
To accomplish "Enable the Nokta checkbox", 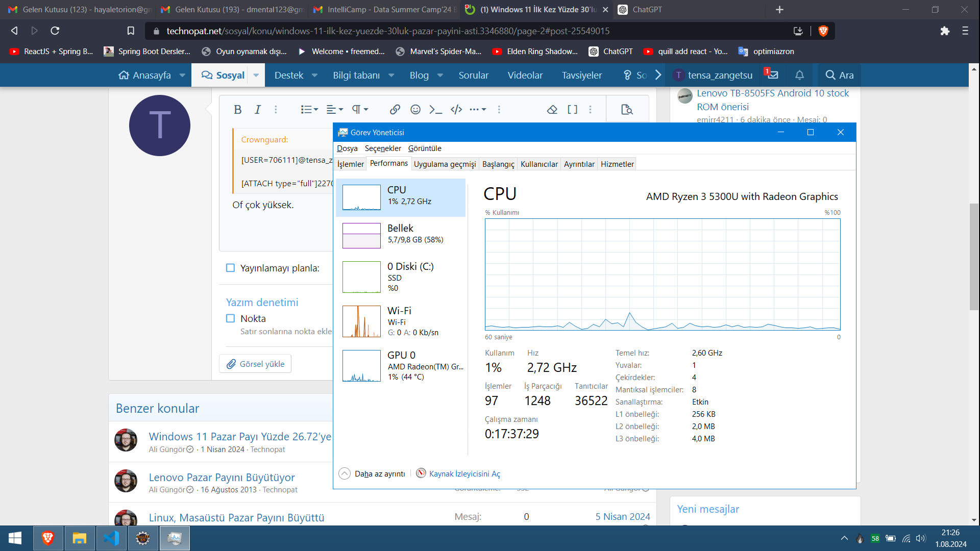I will point(230,318).
